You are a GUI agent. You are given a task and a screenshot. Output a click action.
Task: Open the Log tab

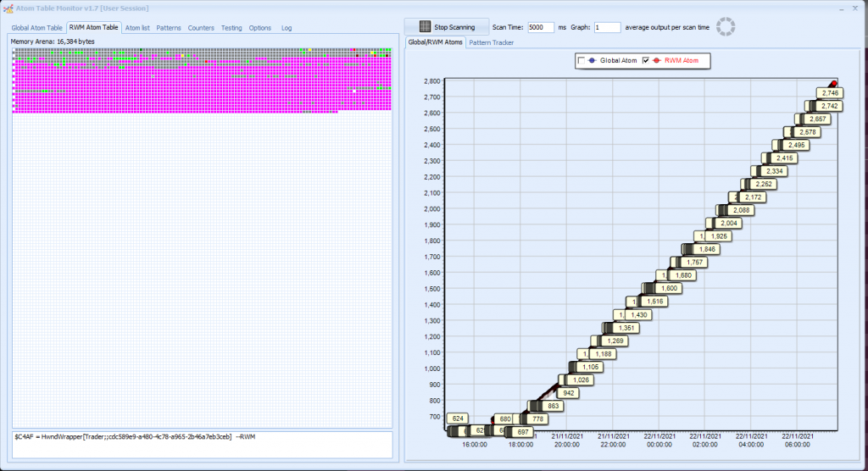(287, 28)
